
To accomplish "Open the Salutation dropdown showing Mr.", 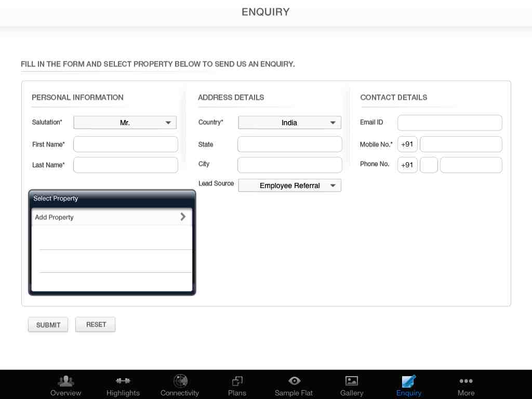I will click(125, 123).
